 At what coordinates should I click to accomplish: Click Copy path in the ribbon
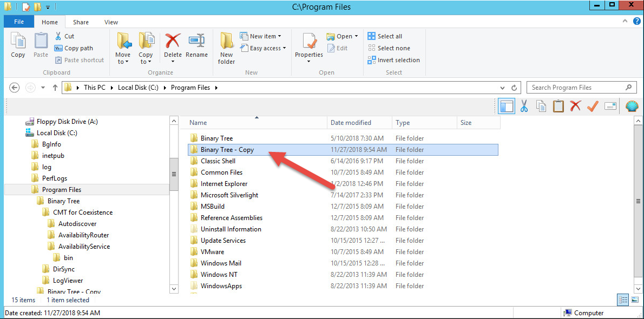pos(74,48)
